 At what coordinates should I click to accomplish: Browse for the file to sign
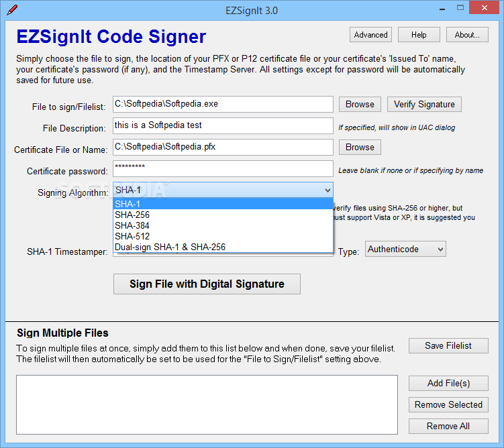360,105
